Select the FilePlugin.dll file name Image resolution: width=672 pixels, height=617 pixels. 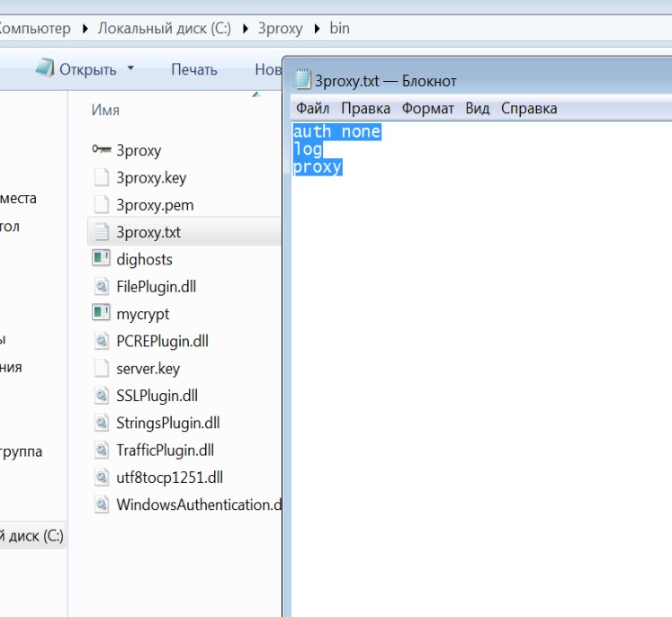(156, 286)
